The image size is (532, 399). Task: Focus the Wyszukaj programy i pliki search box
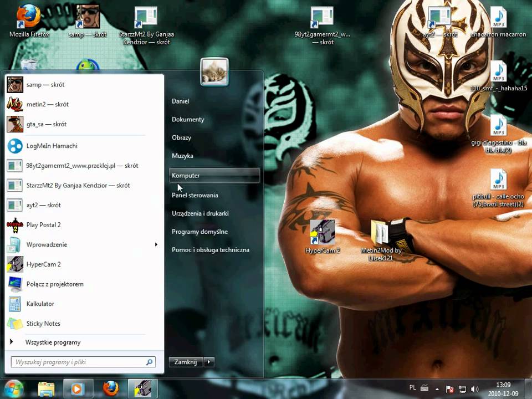click(x=83, y=362)
